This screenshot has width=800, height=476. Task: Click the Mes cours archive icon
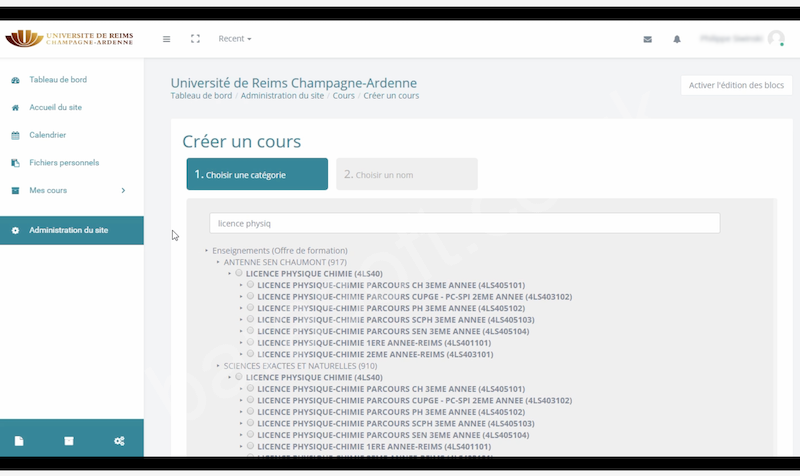click(15, 190)
